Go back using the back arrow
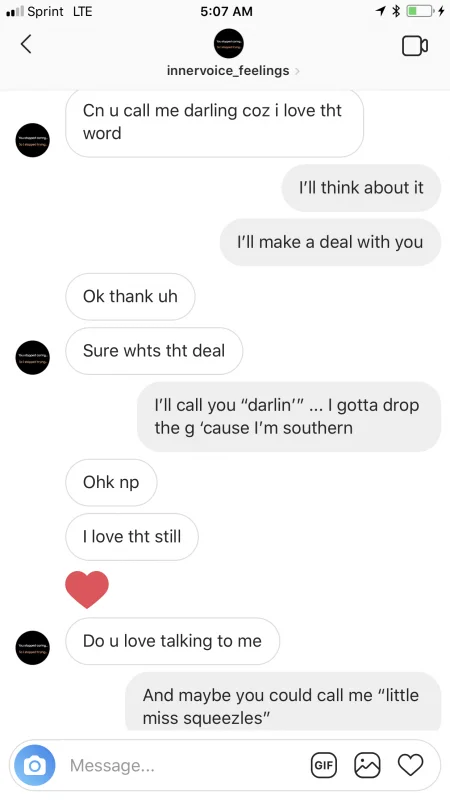 (26, 44)
